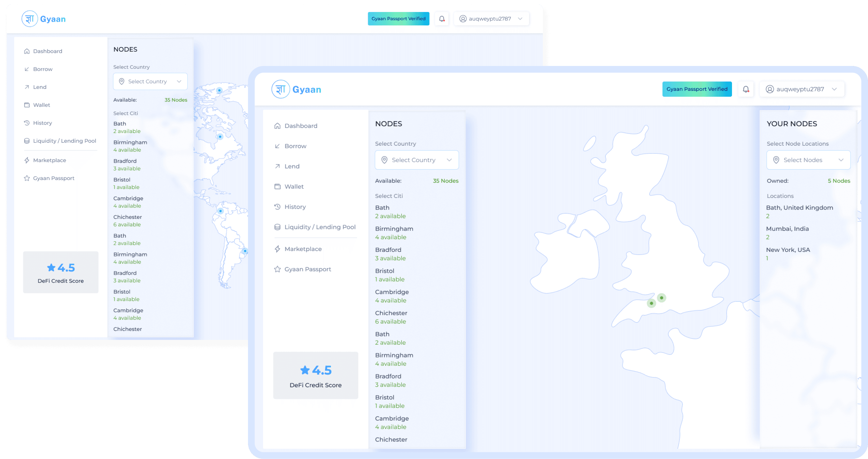Select New York, USA in Your Nodes locations
This screenshot has height=459, width=868.
tap(788, 254)
